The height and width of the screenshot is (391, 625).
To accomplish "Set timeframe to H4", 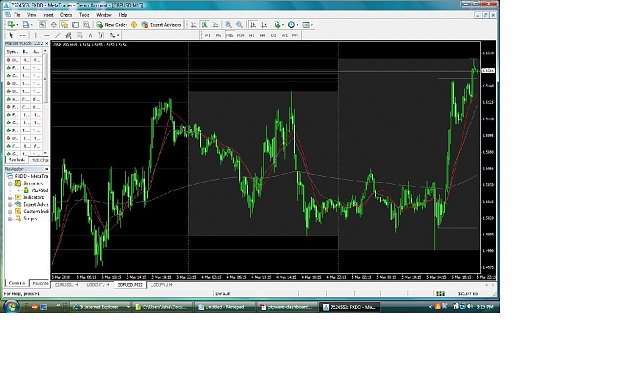I will [262, 35].
